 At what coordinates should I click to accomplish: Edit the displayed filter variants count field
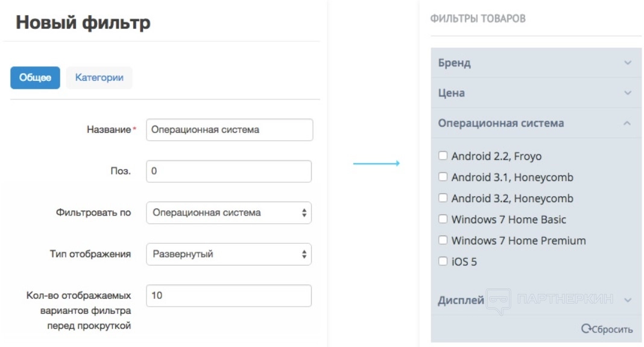[229, 296]
